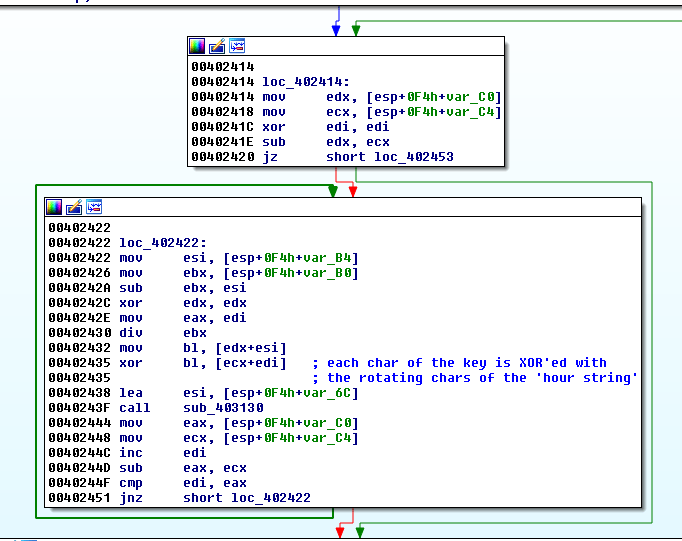682x541 pixels.
Task: Click the loc_402414 label line
Action: pos(301,82)
